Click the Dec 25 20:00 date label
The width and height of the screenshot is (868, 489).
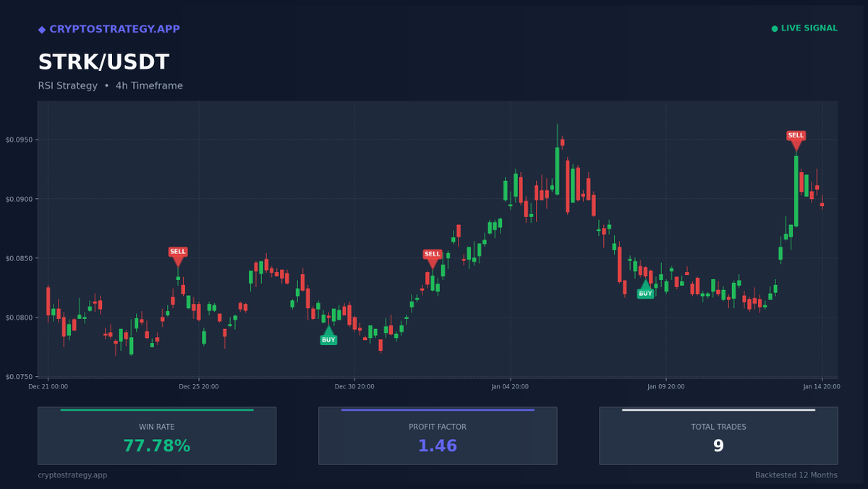click(x=199, y=387)
